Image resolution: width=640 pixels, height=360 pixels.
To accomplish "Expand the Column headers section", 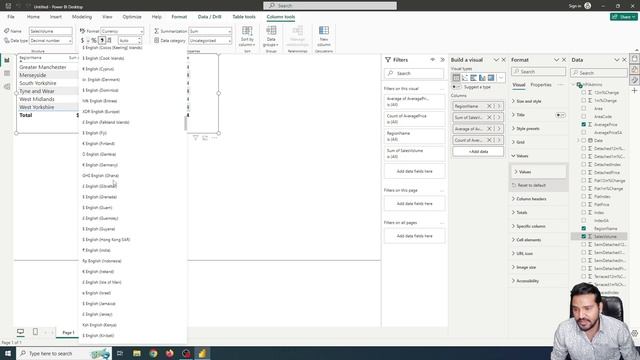I will coord(529,199).
